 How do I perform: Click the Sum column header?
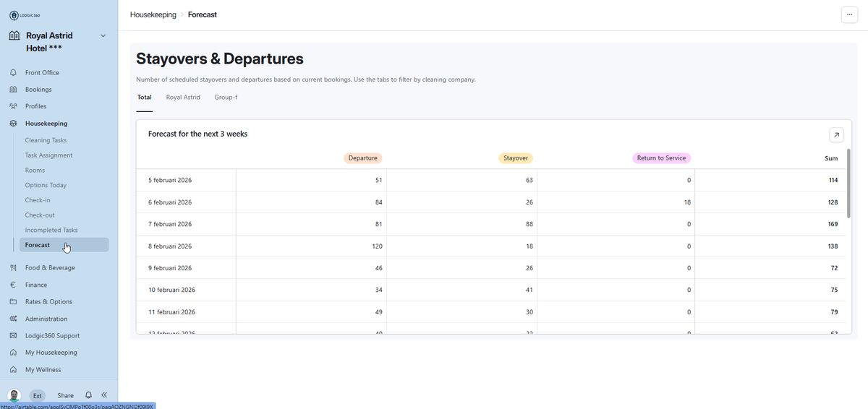(x=831, y=158)
